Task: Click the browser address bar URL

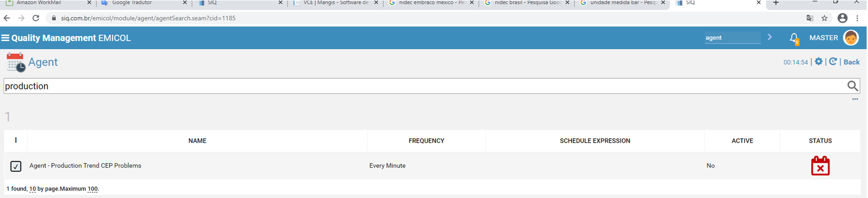Action: pos(148,18)
